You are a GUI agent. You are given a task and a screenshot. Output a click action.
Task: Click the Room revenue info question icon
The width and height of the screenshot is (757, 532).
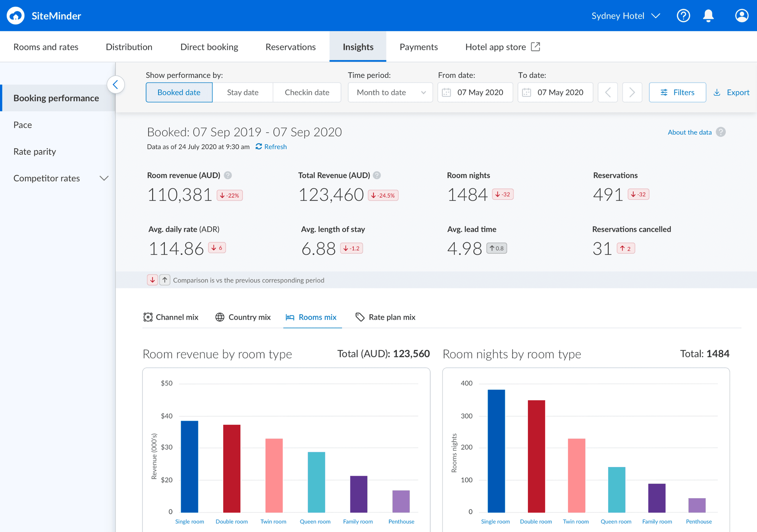tap(227, 175)
